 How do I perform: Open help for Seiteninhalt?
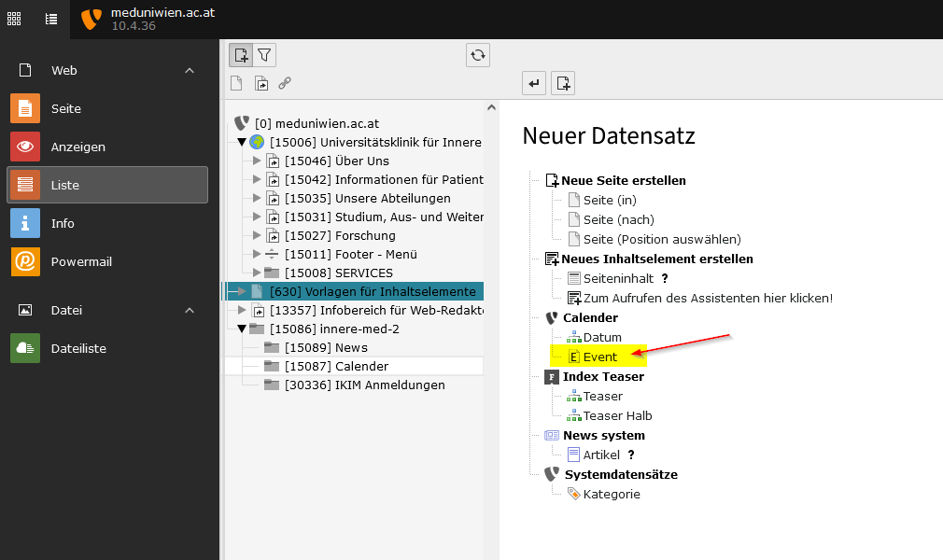coord(665,278)
